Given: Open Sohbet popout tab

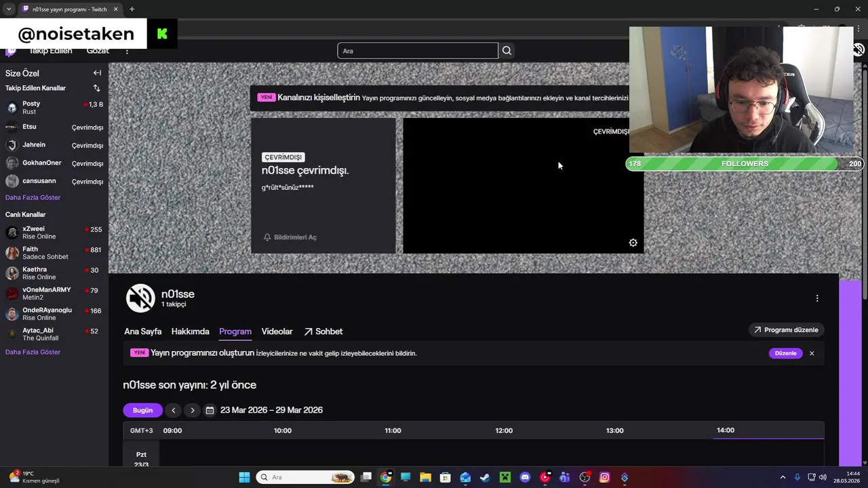Looking at the screenshot, I should click(323, 331).
